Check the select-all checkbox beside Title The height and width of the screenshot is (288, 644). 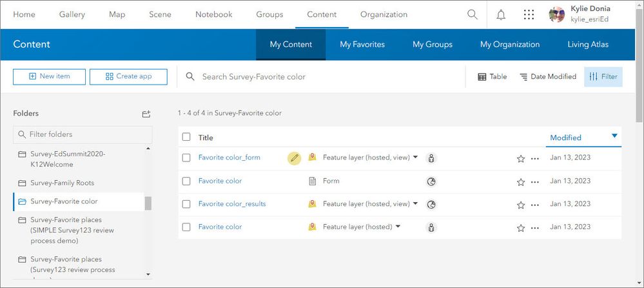click(186, 137)
